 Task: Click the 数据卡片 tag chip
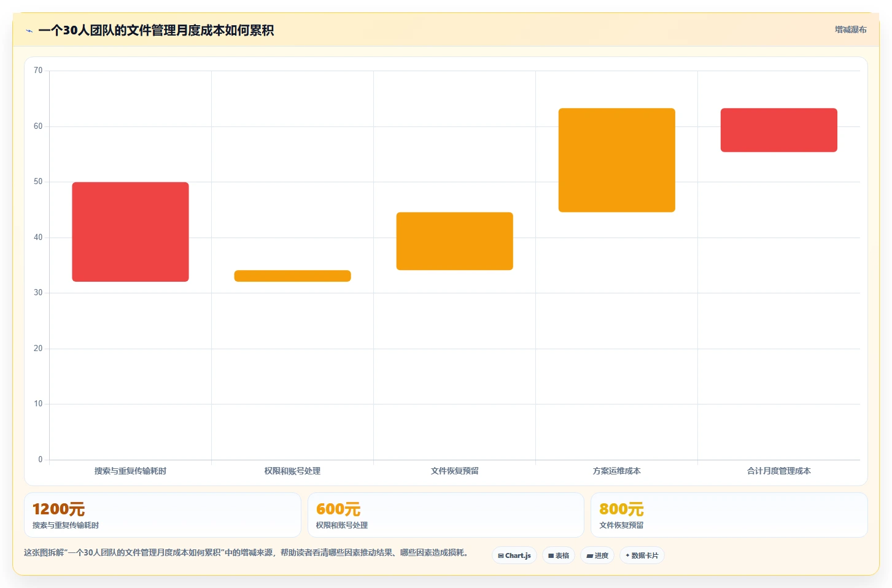pos(642,555)
